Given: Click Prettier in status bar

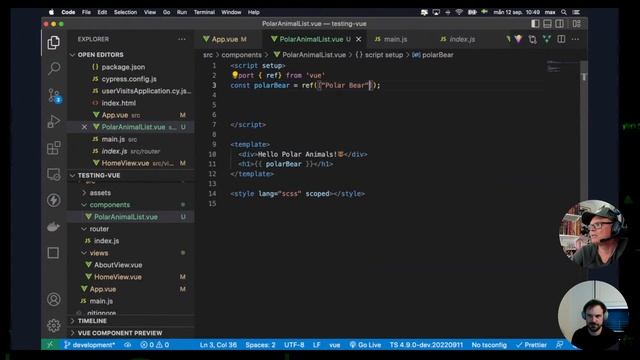Looking at the screenshot, I should pos(531,345).
